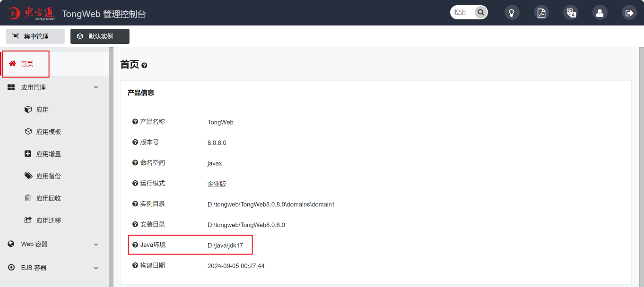Switch language with the translate icon

[571, 13]
